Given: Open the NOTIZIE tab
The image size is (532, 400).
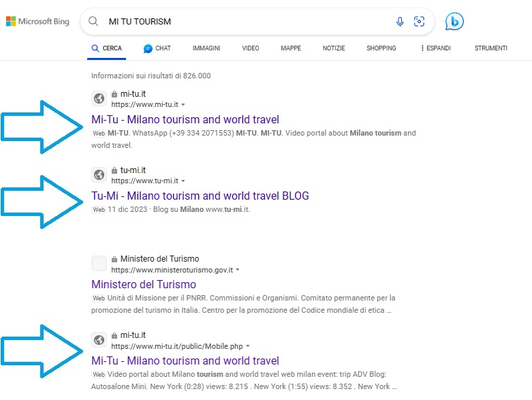Looking at the screenshot, I should coord(334,48).
